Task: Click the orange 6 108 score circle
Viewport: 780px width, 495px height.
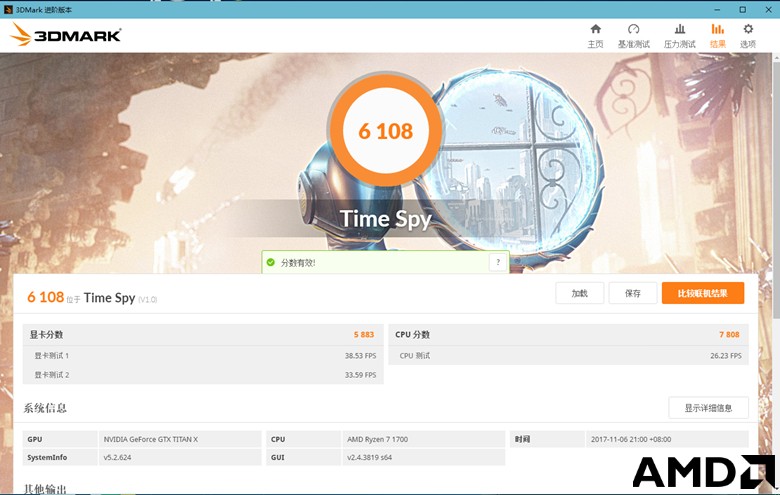Action: coord(386,130)
